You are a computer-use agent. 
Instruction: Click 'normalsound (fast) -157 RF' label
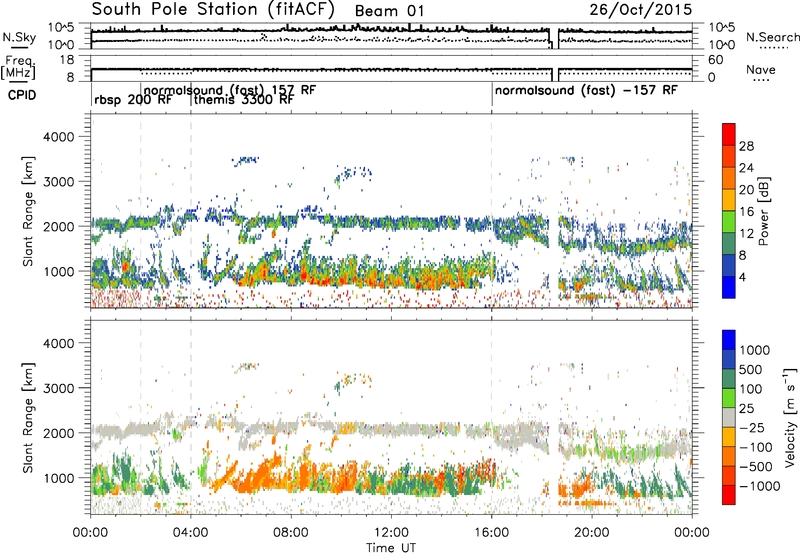[586, 90]
